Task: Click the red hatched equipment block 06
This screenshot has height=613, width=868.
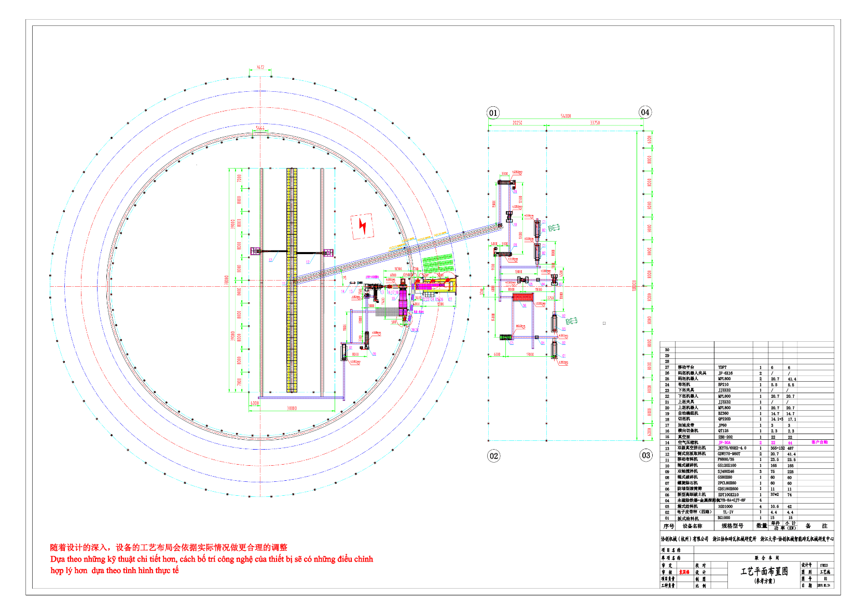Action: click(522, 298)
